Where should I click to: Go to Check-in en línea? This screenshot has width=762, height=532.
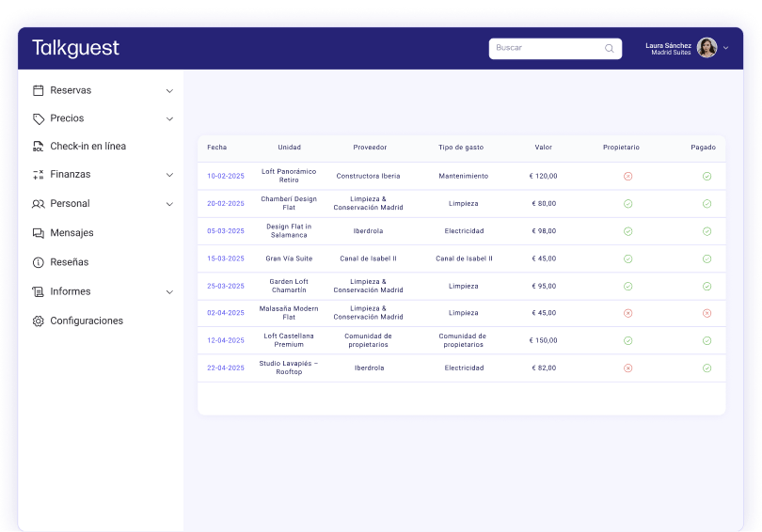click(x=88, y=146)
